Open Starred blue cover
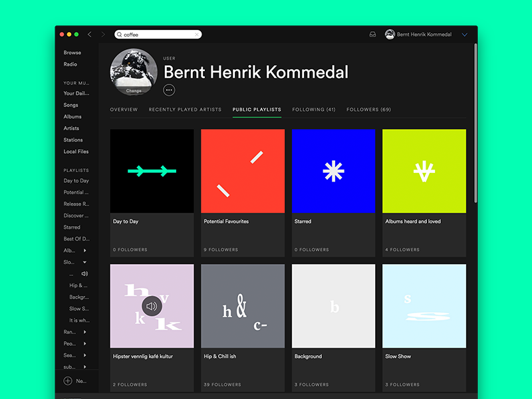 334,171
